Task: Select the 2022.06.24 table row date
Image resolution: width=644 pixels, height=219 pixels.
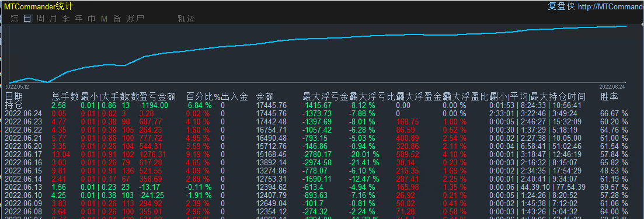Action: (x=23, y=113)
